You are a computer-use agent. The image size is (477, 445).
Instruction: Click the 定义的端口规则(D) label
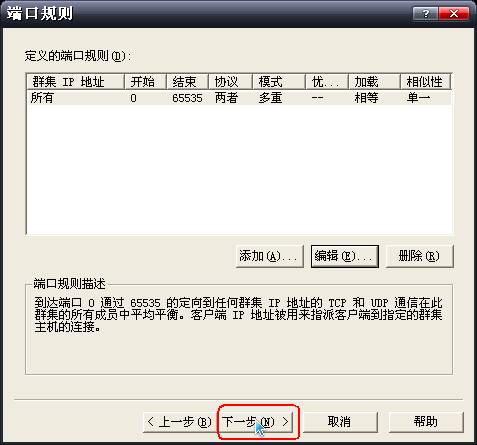[x=78, y=56]
